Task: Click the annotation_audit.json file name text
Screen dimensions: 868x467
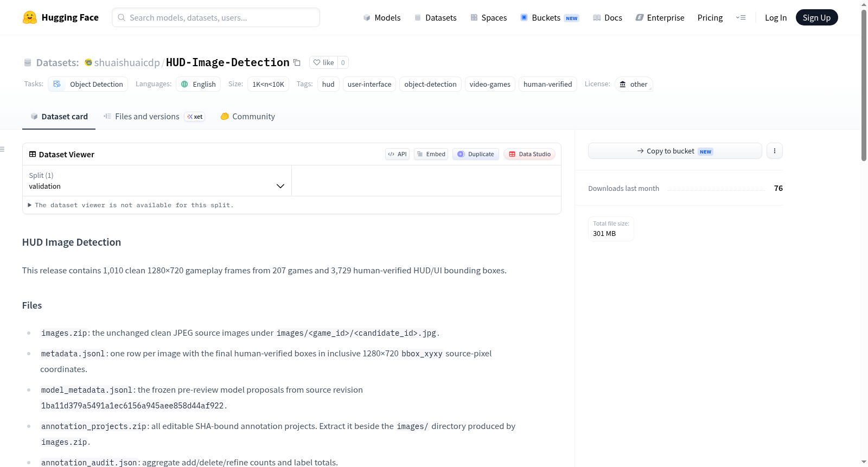Action: (89, 463)
